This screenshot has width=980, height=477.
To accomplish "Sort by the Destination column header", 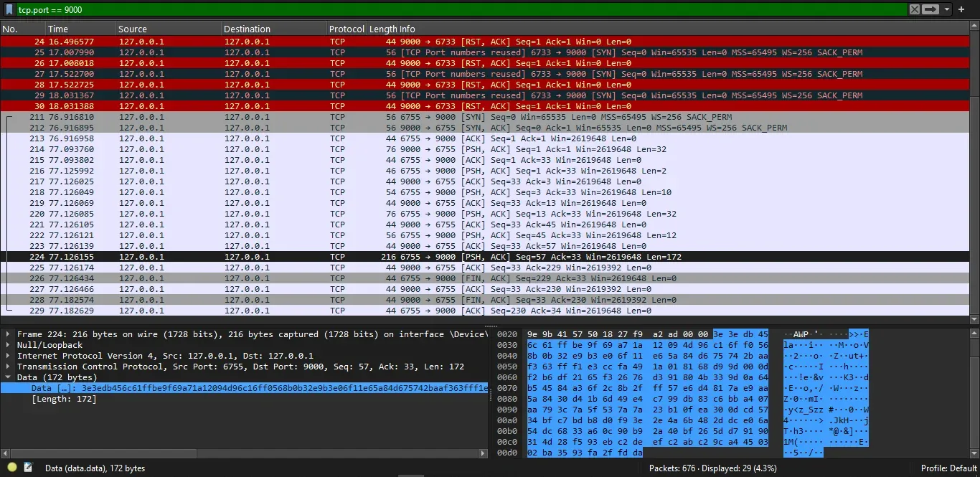I will pyautogui.click(x=274, y=29).
